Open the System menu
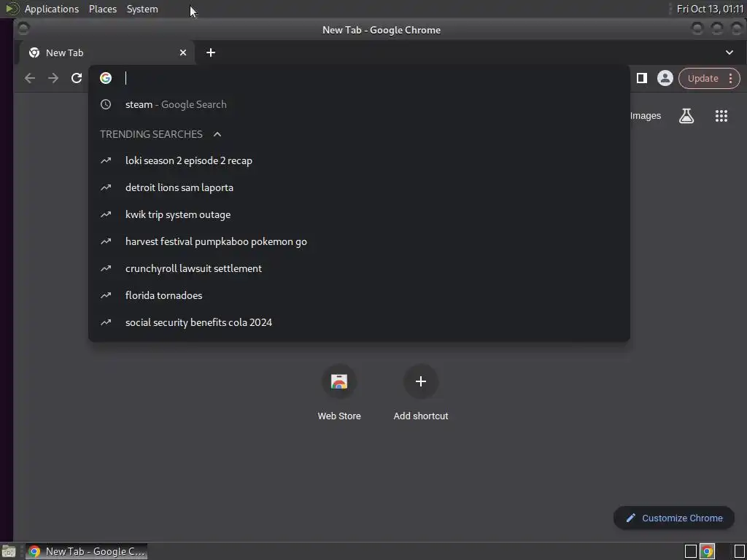The image size is (747, 560). pyautogui.click(x=142, y=9)
